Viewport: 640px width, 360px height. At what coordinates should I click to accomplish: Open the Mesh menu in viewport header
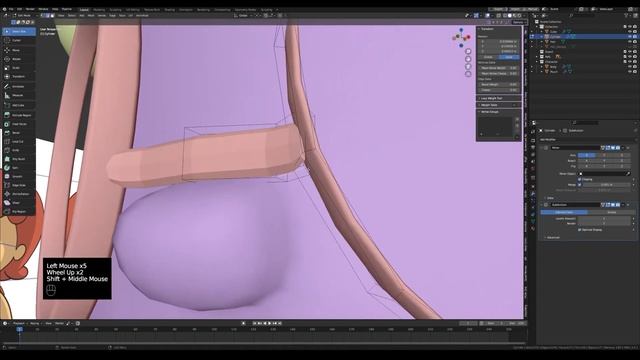coord(91,16)
